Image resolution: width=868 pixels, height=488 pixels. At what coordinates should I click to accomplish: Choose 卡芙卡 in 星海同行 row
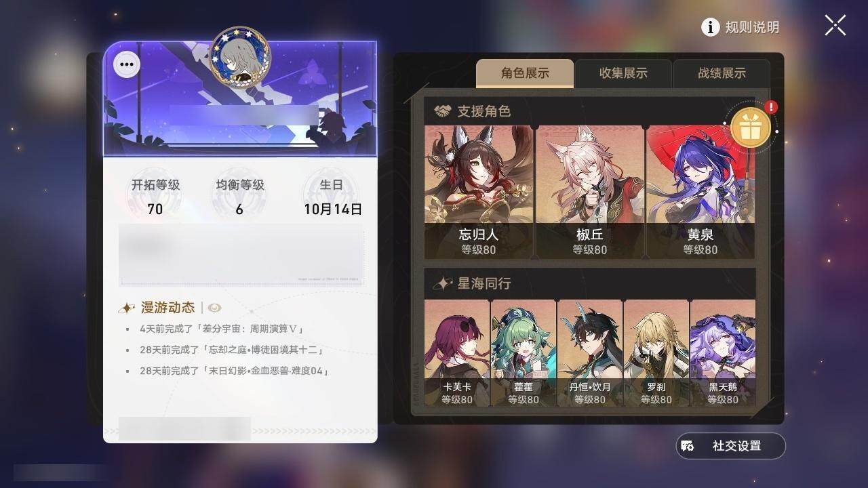coord(457,353)
